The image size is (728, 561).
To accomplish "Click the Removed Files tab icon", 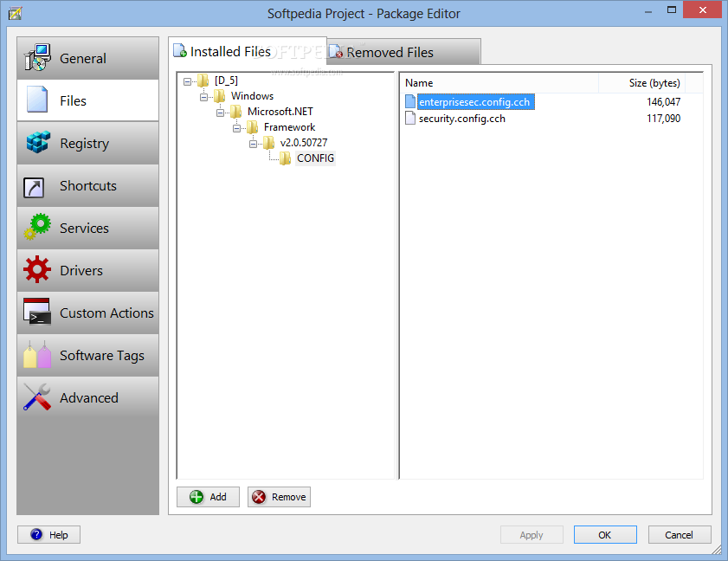I will coord(336,51).
